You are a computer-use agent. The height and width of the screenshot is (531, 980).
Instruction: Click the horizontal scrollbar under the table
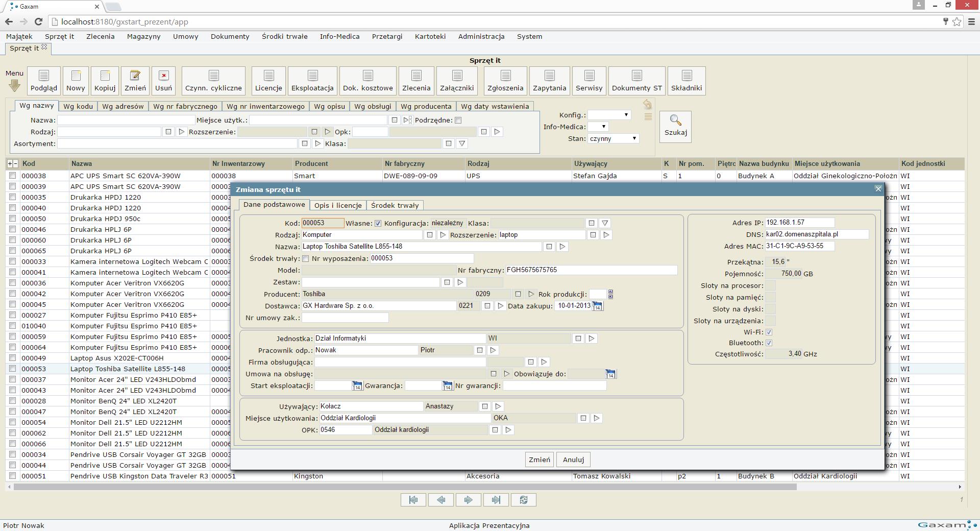tap(405, 487)
